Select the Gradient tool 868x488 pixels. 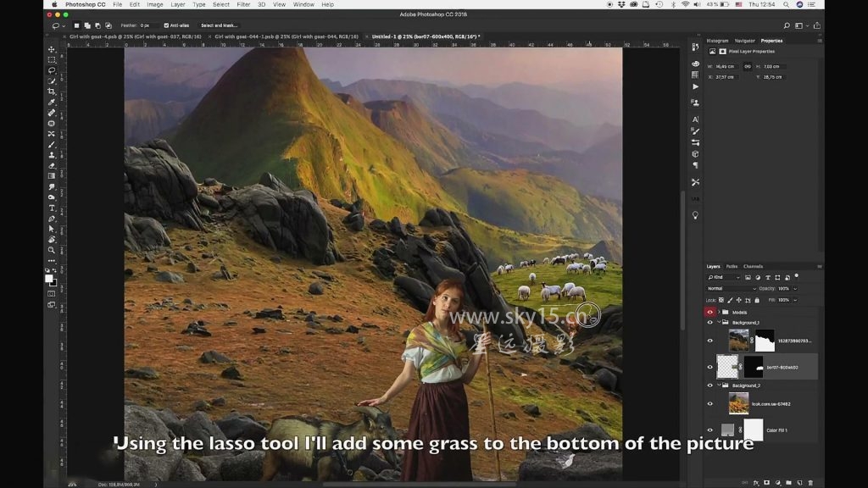tap(52, 176)
